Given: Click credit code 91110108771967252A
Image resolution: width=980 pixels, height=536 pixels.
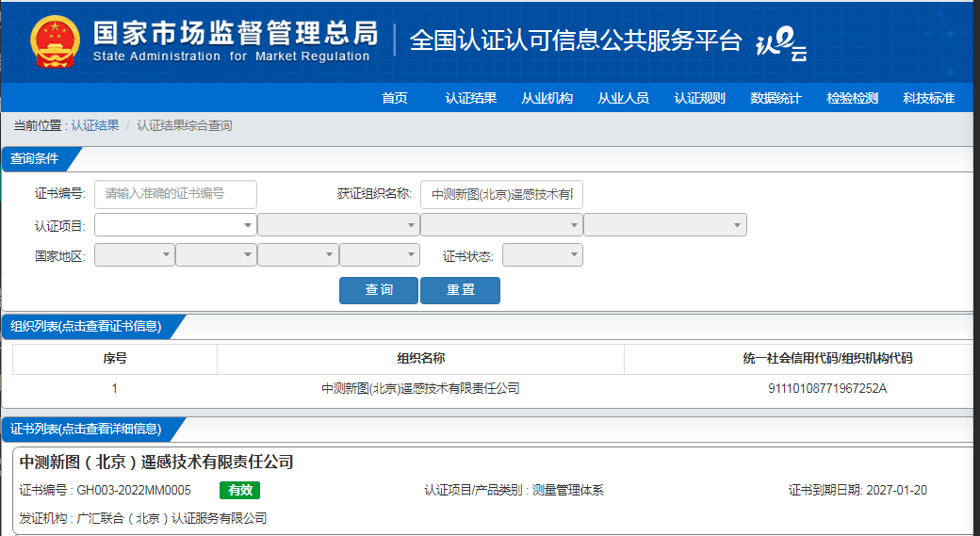Looking at the screenshot, I should 827,388.
